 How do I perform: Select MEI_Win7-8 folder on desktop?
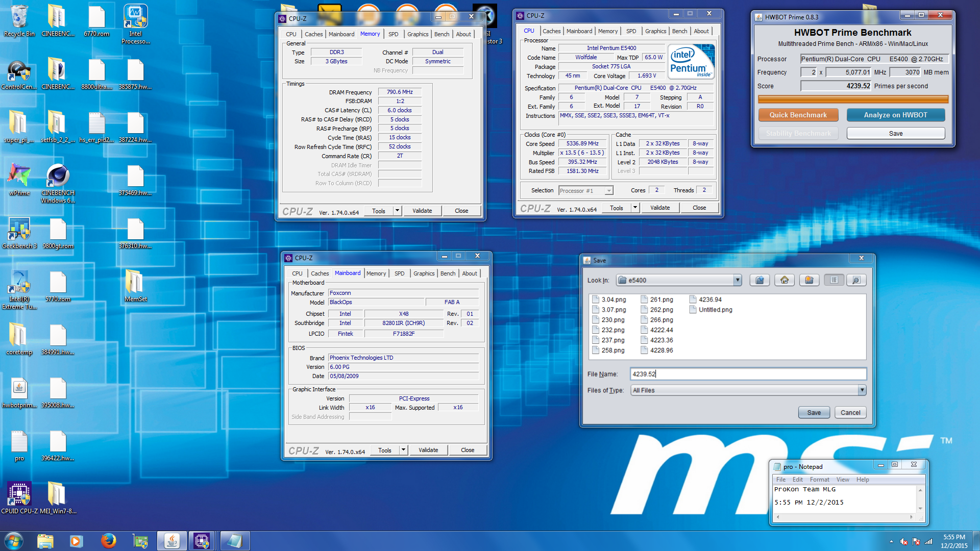coord(58,498)
